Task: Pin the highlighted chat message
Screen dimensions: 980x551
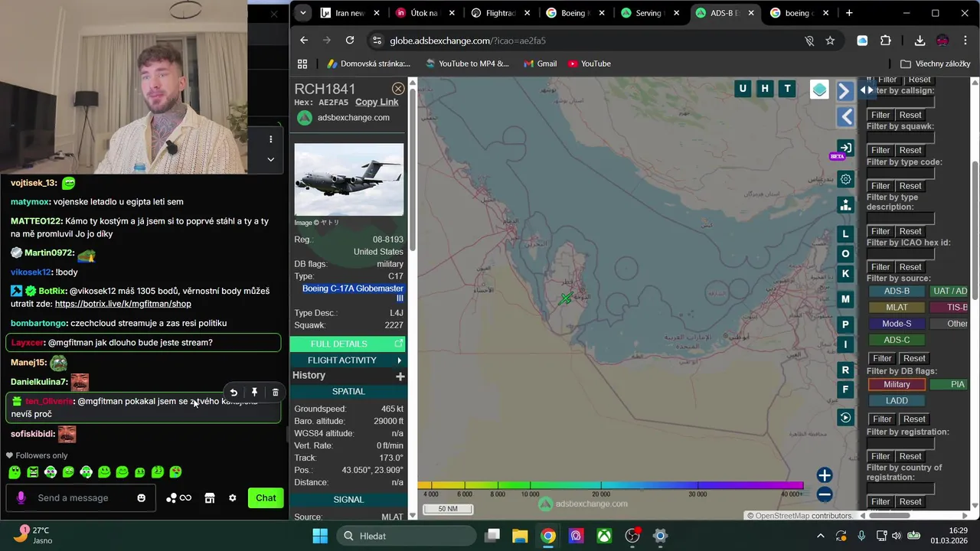Action: pos(255,393)
